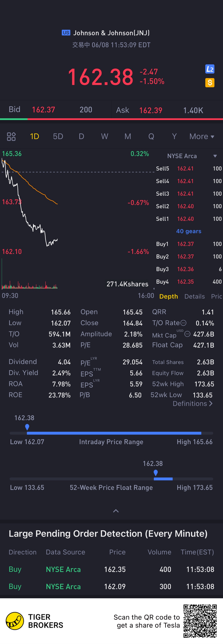Tap the Intraday Price Range marker
The width and height of the screenshot is (223, 644).
coord(27,427)
